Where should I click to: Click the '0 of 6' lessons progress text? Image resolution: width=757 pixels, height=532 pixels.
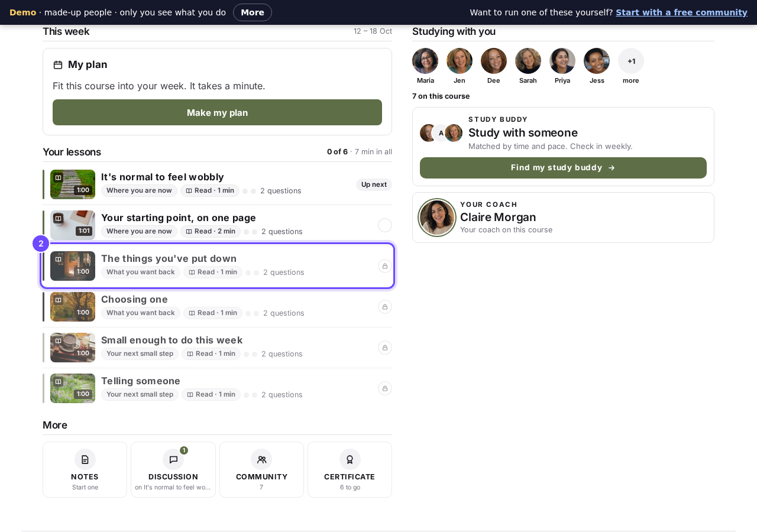tap(337, 152)
